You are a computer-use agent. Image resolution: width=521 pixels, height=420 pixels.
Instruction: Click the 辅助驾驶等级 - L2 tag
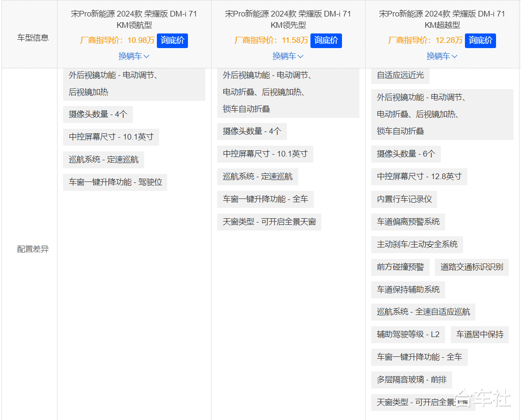pyautogui.click(x=408, y=335)
